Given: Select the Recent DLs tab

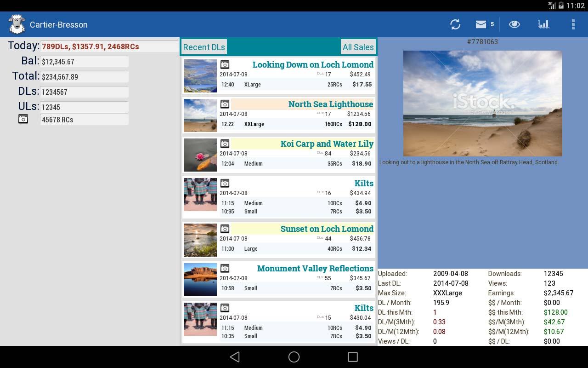Looking at the screenshot, I should coord(204,46).
